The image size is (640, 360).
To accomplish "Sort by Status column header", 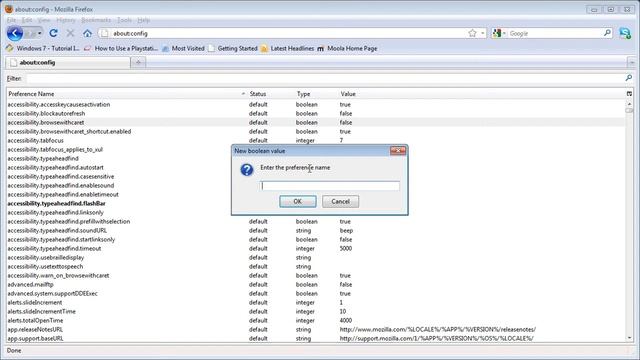I will pyautogui.click(x=271, y=94).
